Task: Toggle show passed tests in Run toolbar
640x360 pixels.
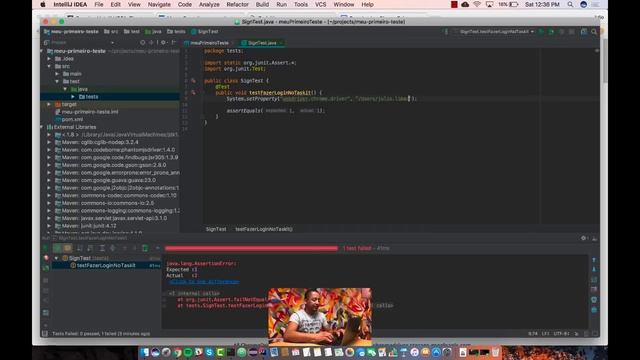Action: pyautogui.click(x=57, y=248)
